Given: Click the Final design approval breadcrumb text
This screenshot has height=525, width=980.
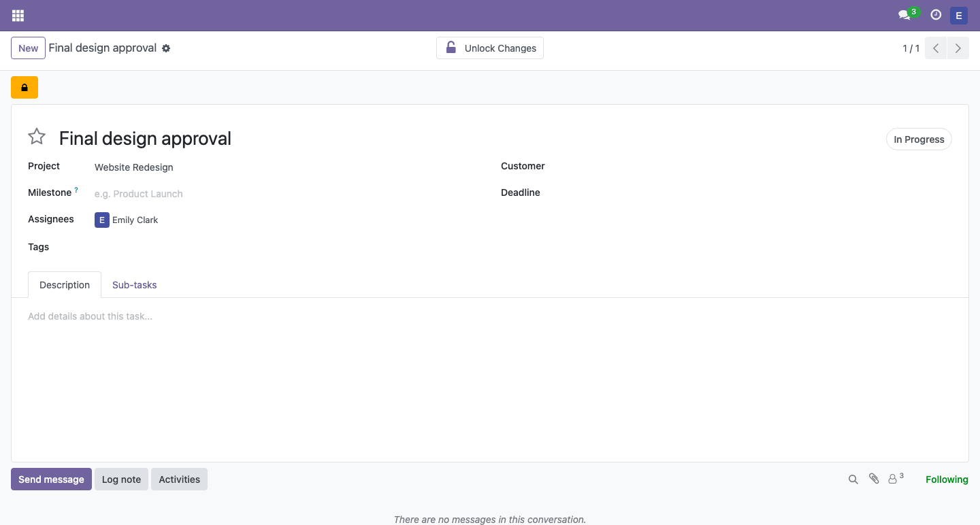Looking at the screenshot, I should [103, 48].
